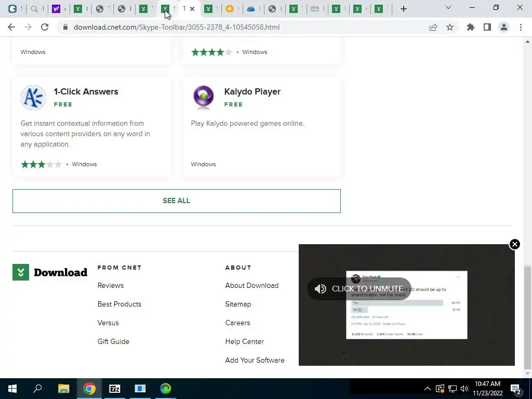Switch to the blue cloud icon tab
Screen dimensions: 532x399
[x=251, y=9]
